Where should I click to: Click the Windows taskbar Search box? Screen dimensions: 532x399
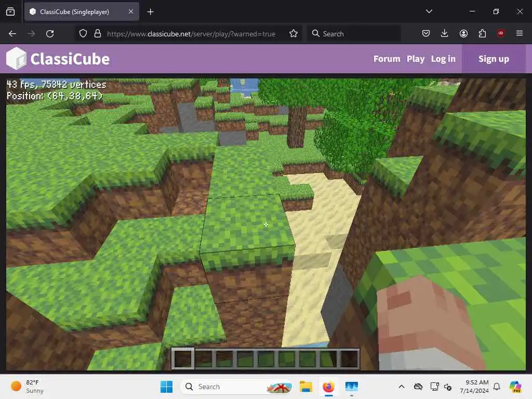237,387
